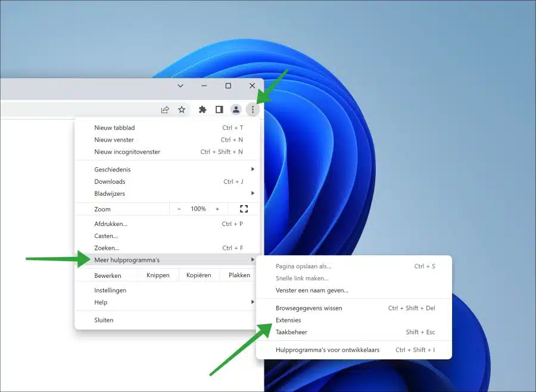
Task: Open Nieuw incognitovenster
Action: pyautogui.click(x=167, y=152)
